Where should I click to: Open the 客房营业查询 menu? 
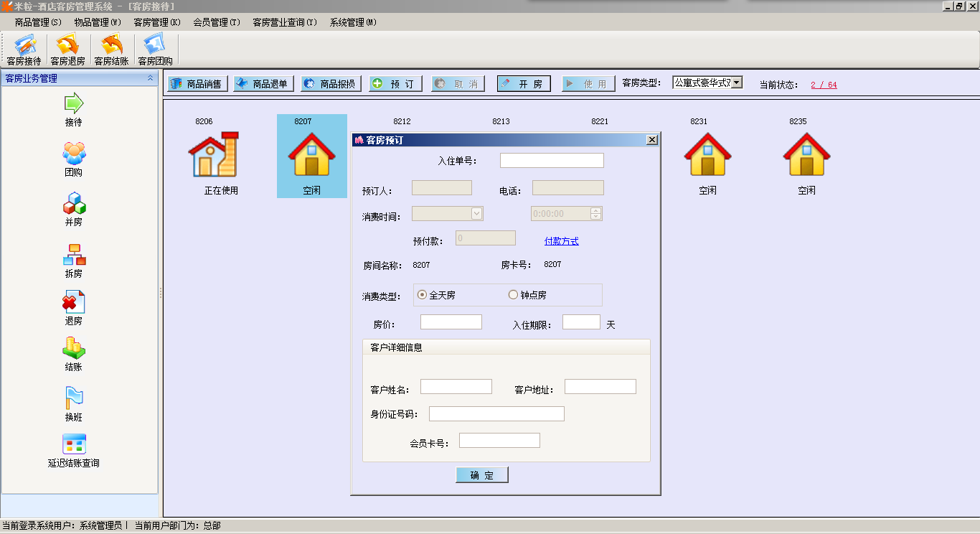[284, 22]
